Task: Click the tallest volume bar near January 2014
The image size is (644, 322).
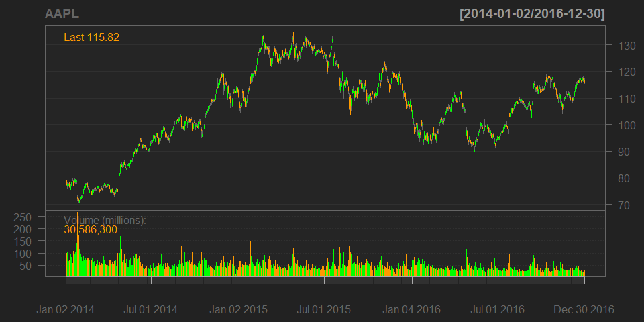Action: [77, 244]
